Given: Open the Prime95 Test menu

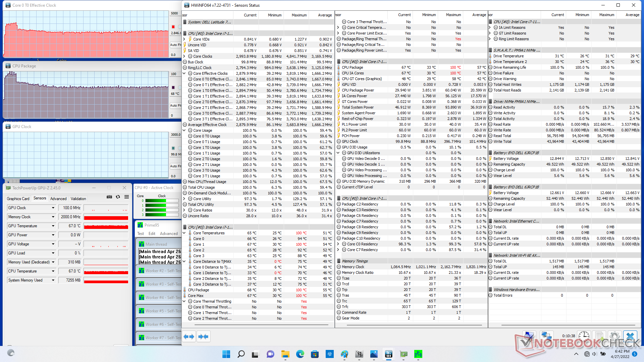Looking at the screenshot, I should point(141,234).
